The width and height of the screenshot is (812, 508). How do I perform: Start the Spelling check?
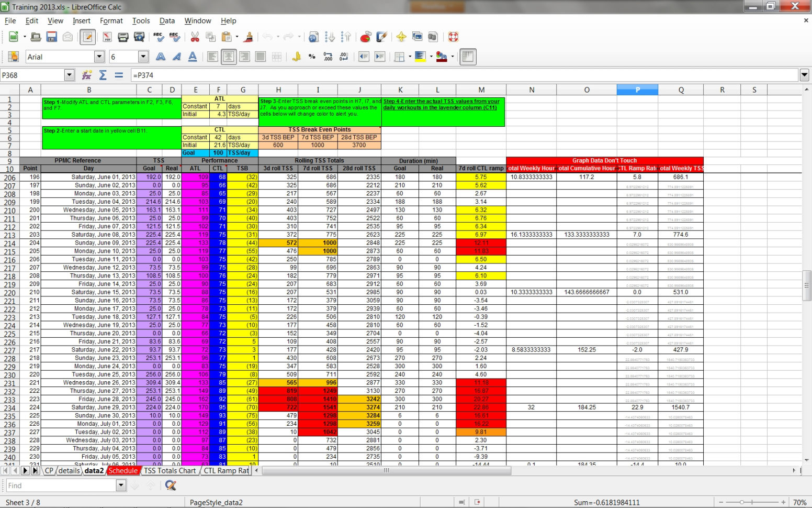pos(159,37)
